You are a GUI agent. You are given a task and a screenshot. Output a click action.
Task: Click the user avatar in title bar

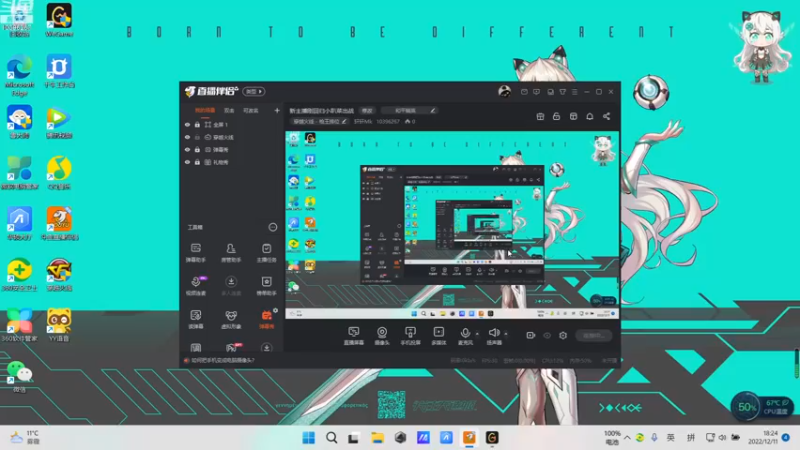click(504, 91)
